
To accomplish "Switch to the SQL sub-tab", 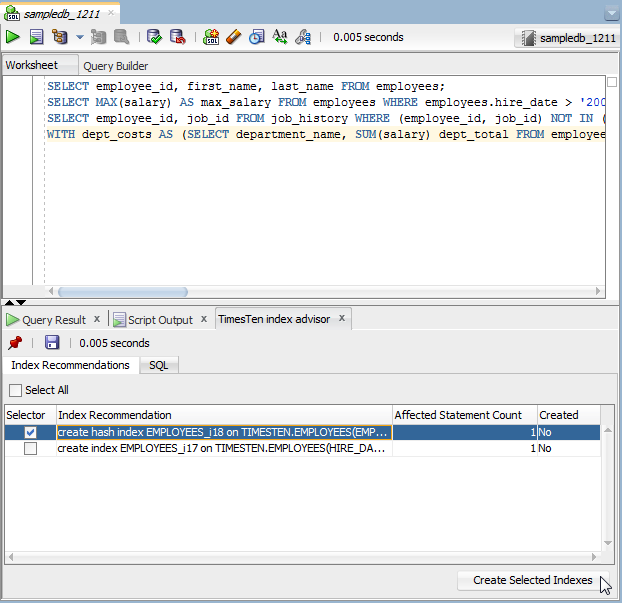I will pos(159,365).
